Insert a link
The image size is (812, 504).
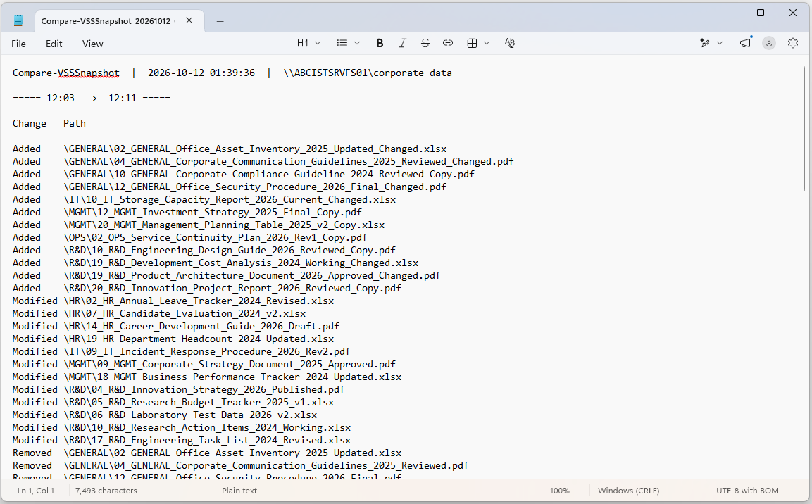point(448,43)
